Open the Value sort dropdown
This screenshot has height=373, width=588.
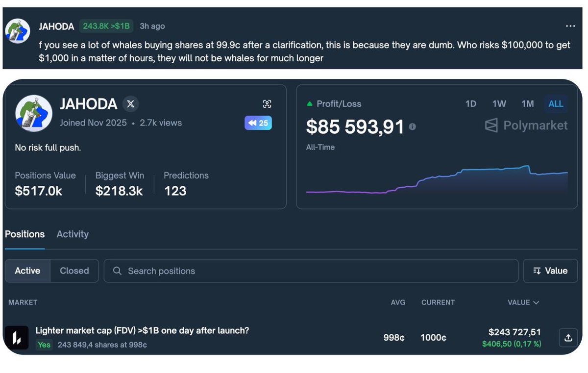point(550,271)
